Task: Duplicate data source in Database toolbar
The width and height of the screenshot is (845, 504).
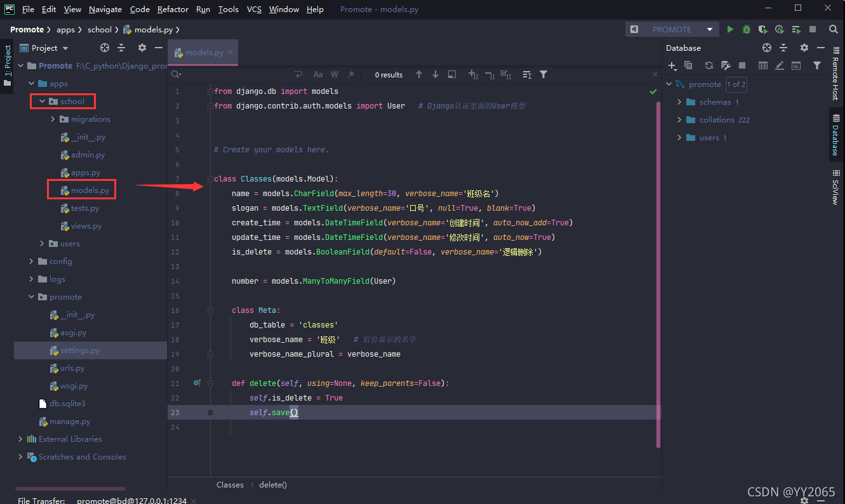Action: coord(688,65)
